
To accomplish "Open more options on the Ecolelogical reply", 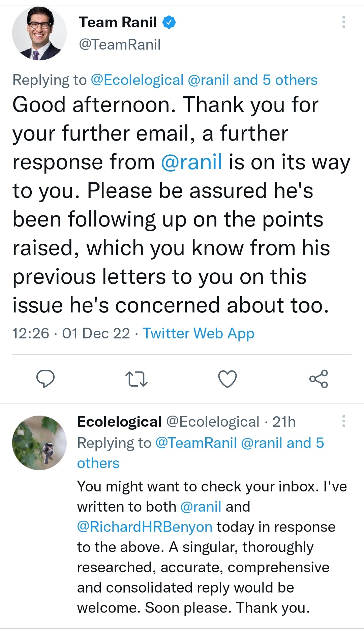I will click(343, 421).
